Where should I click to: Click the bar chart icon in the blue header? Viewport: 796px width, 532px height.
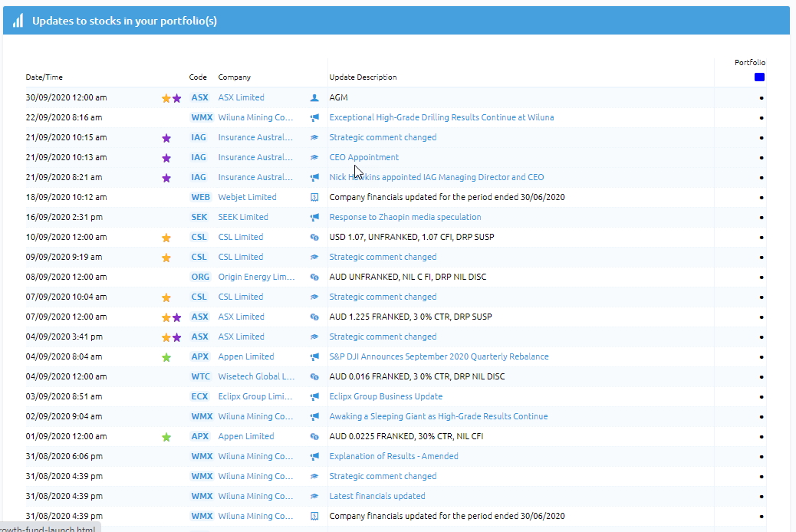(18, 21)
